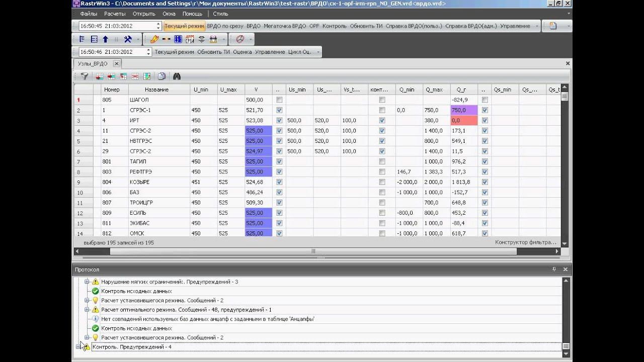The width and height of the screenshot is (644, 362).
Task: Click the blue up arrow toolbar icon
Action: [x=106, y=39]
